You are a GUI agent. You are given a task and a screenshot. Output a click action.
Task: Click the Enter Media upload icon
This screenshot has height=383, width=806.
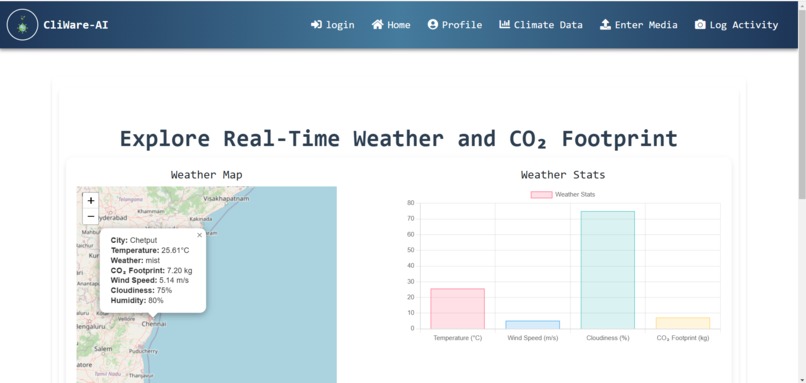click(x=605, y=25)
